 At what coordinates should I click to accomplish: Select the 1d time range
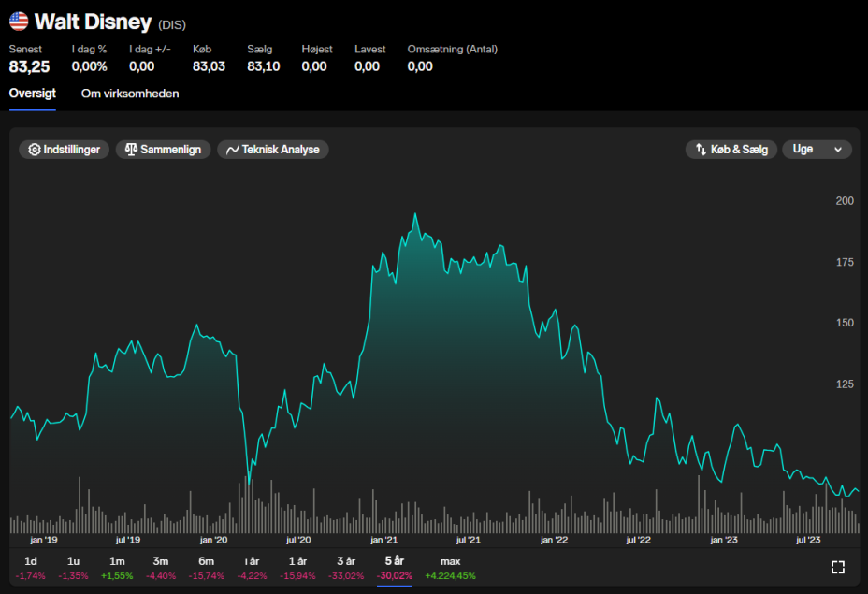(31, 568)
